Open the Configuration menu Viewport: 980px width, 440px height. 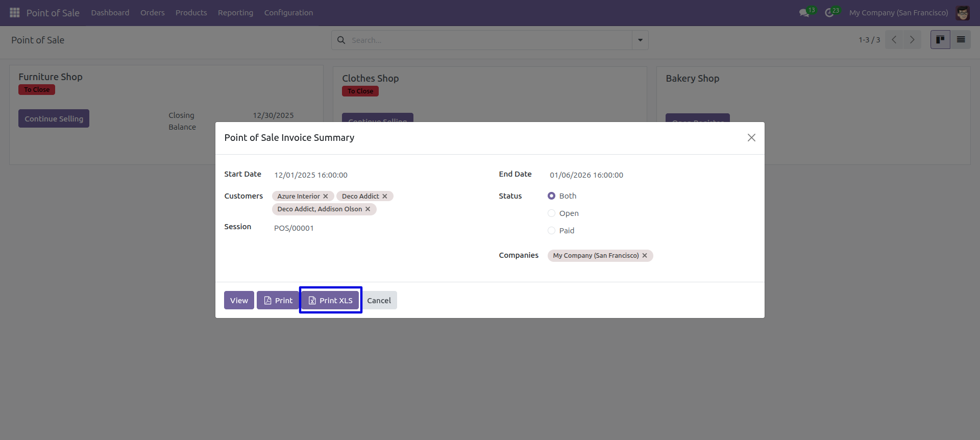click(288, 13)
